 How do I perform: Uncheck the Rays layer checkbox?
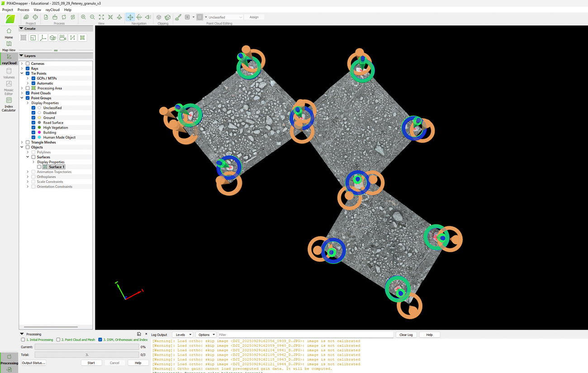pyautogui.click(x=28, y=68)
